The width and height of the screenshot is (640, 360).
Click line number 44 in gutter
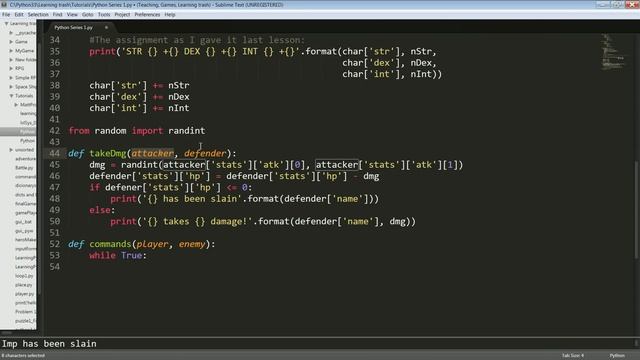(54, 153)
